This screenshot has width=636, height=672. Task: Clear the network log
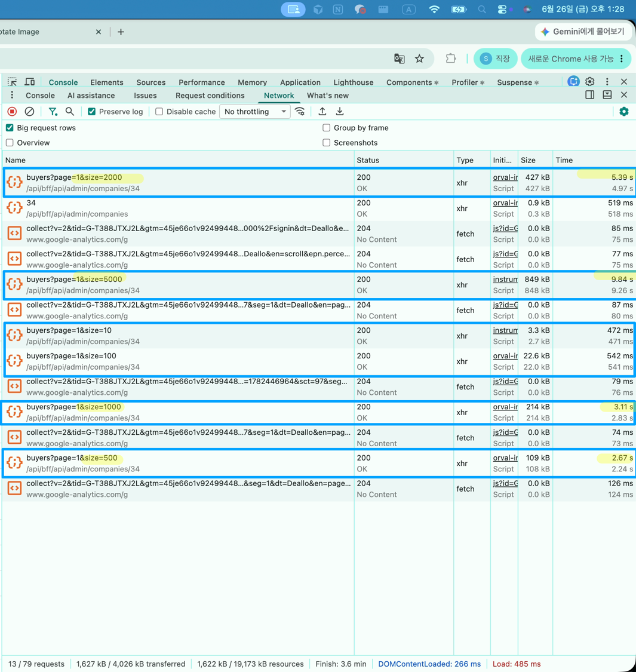pos(29,112)
